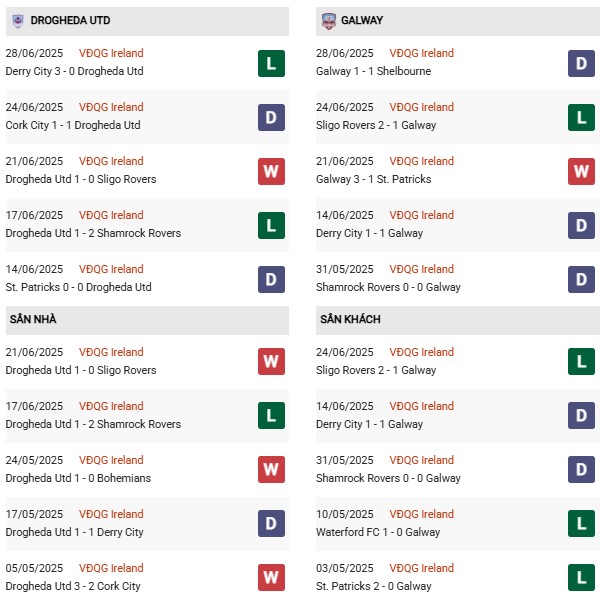This screenshot has width=602, height=601.
Task: Select the SÂN NHÀ section header
Action: tap(34, 319)
